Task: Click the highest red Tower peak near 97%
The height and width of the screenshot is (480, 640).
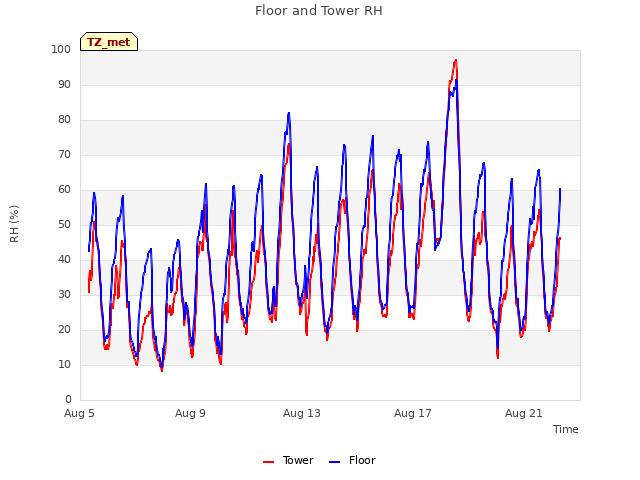Action: click(x=456, y=60)
